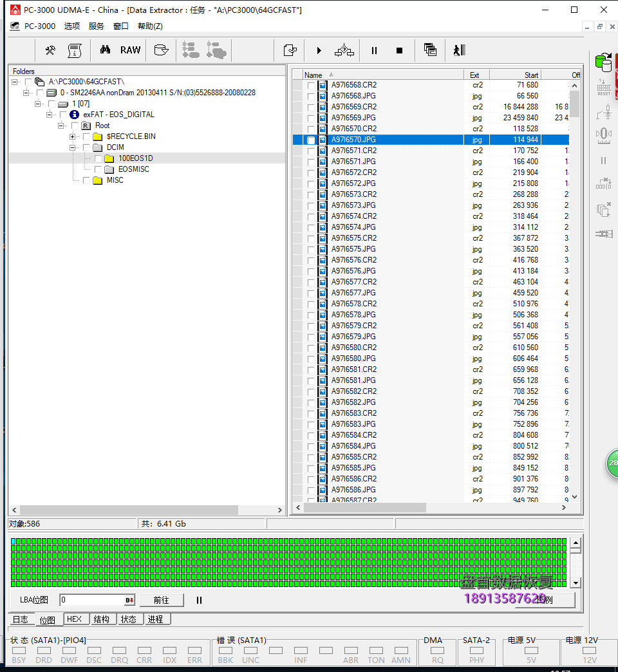Image resolution: width=618 pixels, height=672 pixels.
Task: Tick the Root folder checkbox
Action: click(x=75, y=126)
